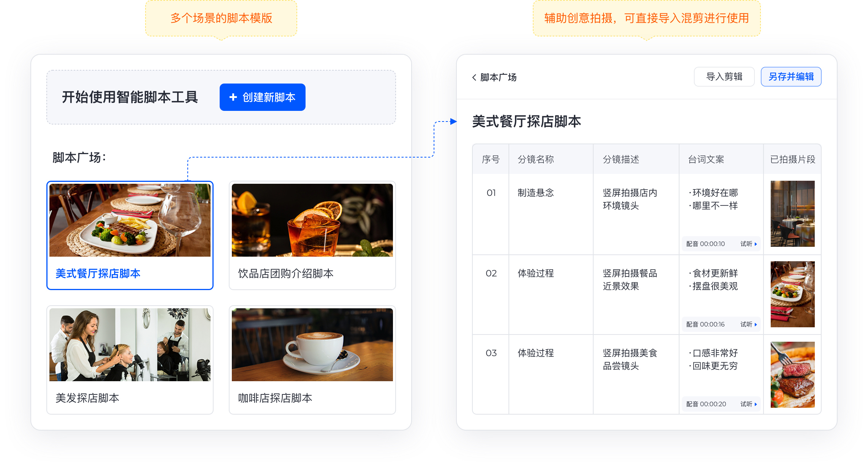Click the 台词文案 column header
The image size is (868, 467).
tap(706, 159)
